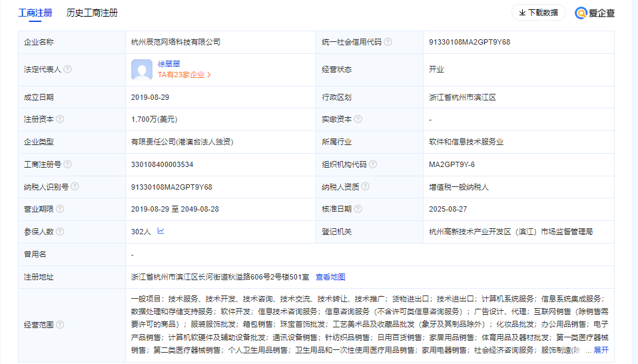
Task: Click the 302人 insured count
Action: pyautogui.click(x=141, y=232)
